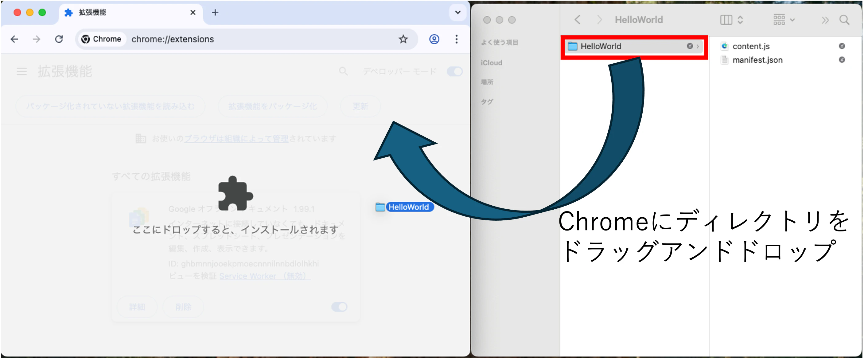Click 詳細 button on Google extension
The width and height of the screenshot is (868, 359).
[x=137, y=307]
